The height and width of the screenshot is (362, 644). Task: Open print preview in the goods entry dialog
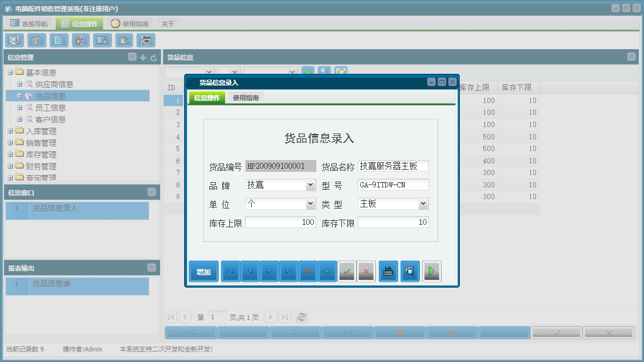[x=410, y=271]
